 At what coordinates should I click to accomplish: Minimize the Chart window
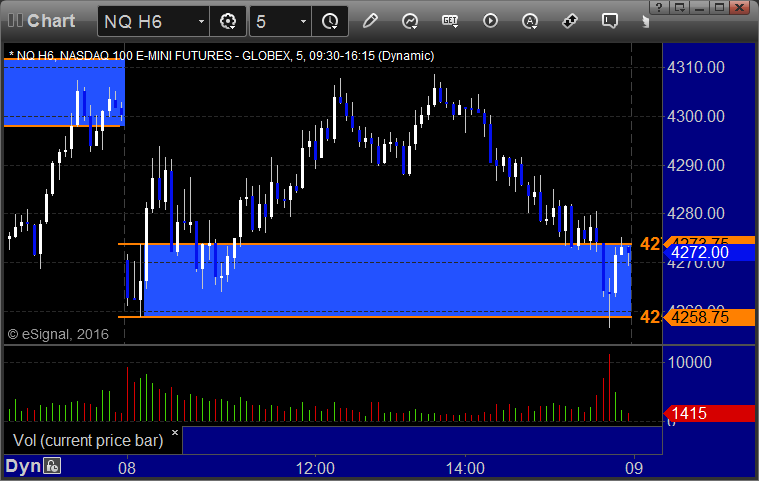click(x=699, y=7)
